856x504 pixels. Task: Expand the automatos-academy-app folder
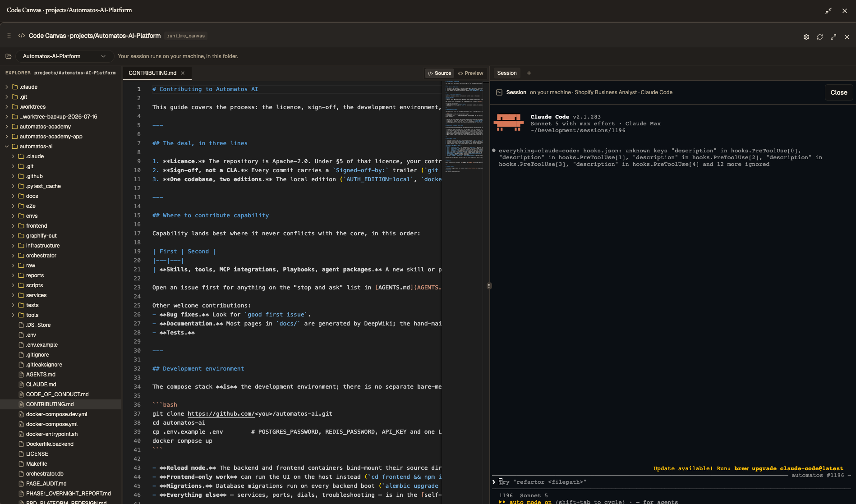click(61, 137)
